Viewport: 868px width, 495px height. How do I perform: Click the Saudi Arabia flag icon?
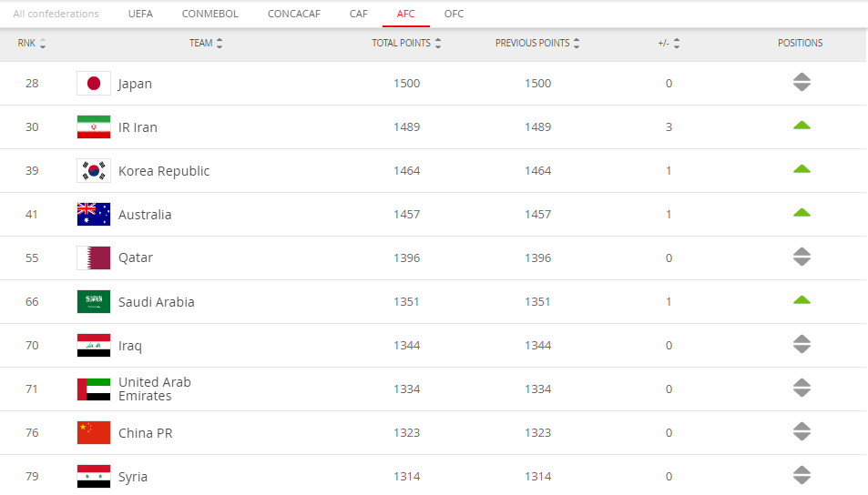tap(94, 302)
